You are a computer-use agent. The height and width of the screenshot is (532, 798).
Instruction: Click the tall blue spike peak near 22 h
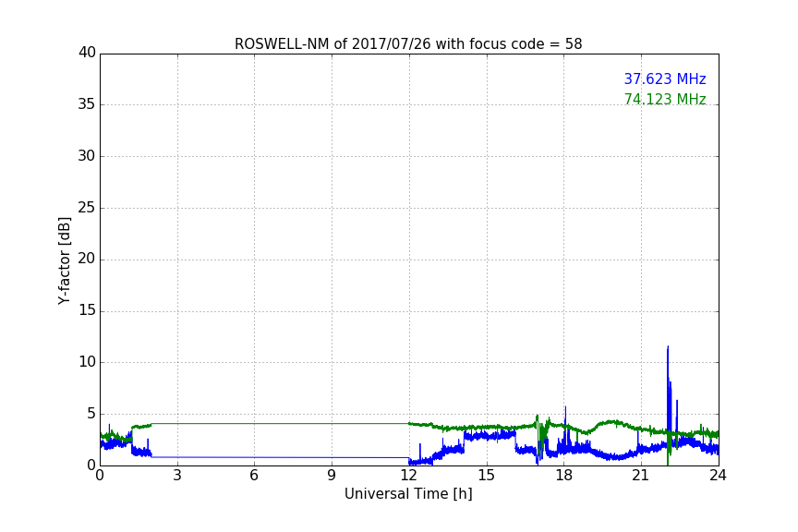[x=668, y=347]
